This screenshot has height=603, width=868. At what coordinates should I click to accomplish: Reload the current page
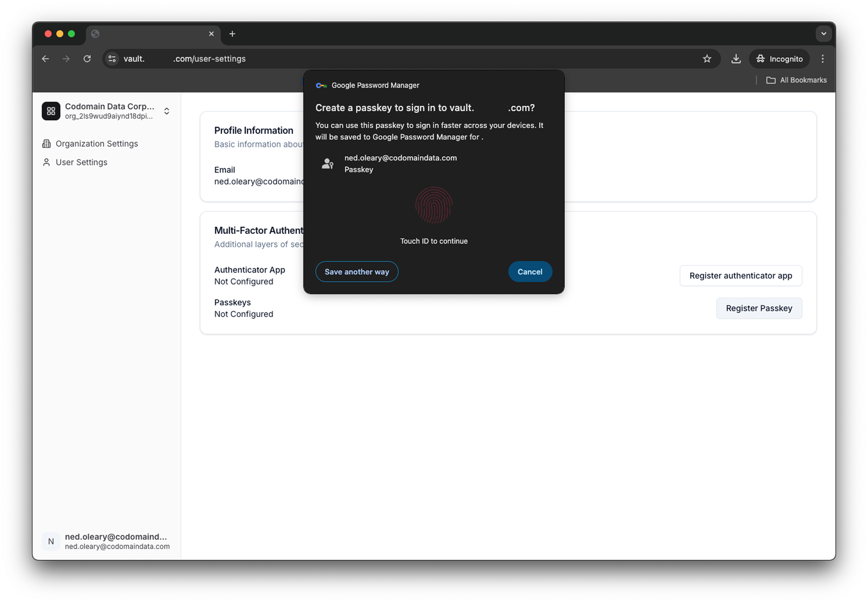pyautogui.click(x=87, y=59)
